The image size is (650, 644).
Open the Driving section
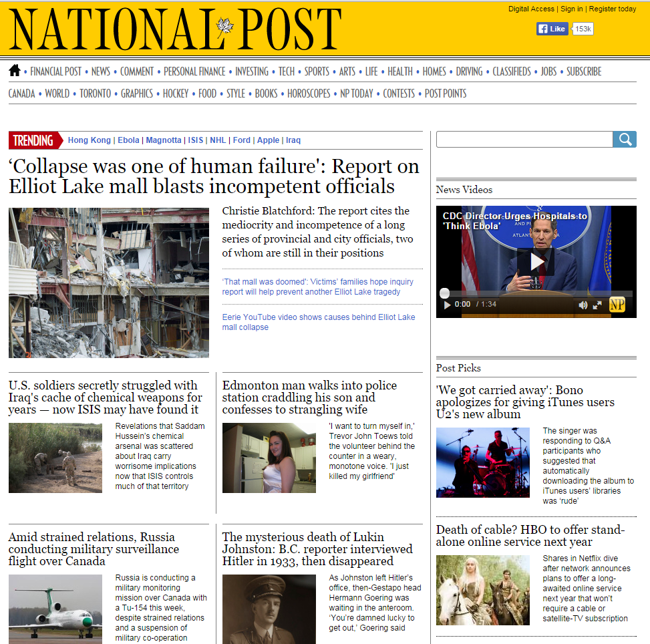click(469, 71)
